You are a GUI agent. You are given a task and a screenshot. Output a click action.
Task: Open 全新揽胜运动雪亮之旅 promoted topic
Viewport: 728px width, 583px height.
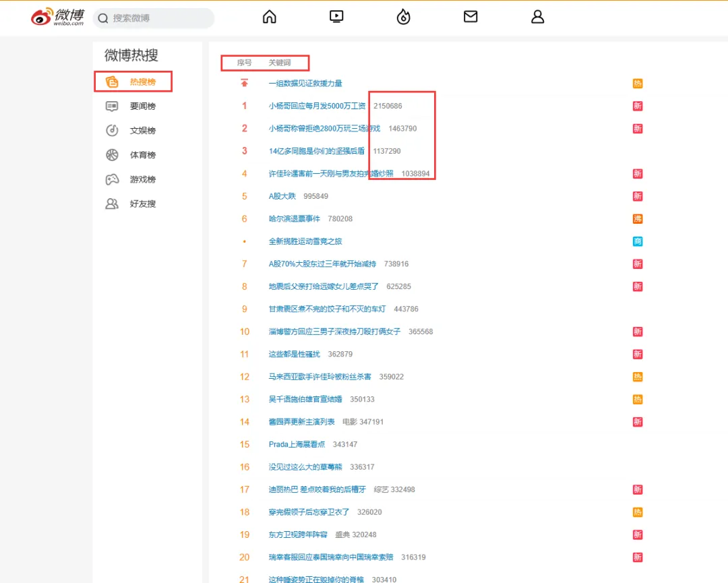pos(305,241)
